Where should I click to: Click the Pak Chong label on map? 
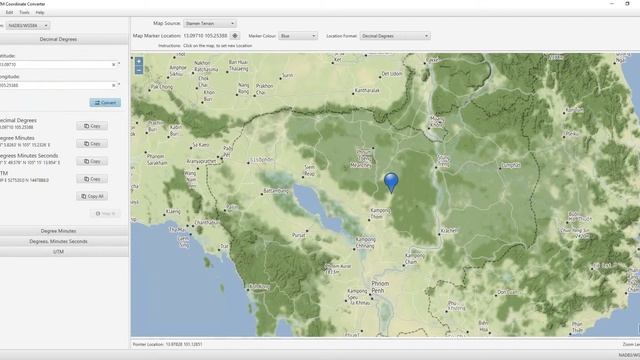(x=162, y=87)
